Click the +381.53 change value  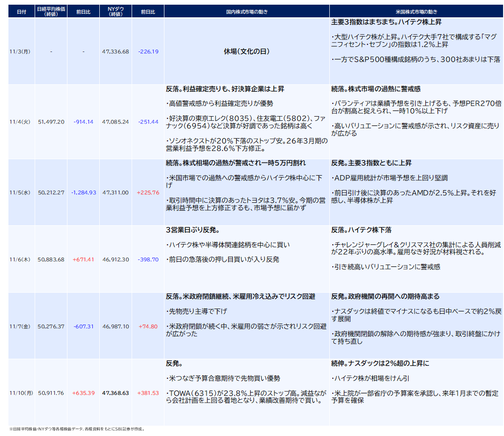(148, 393)
